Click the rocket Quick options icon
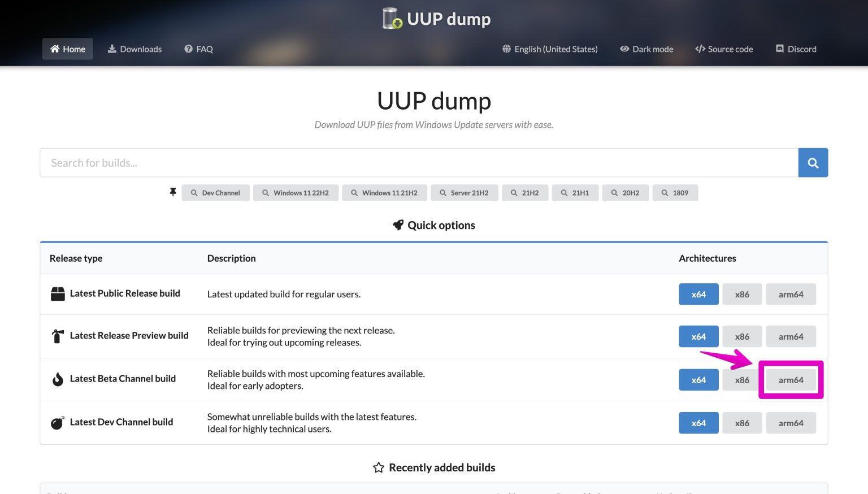The height and width of the screenshot is (494, 868). click(x=398, y=225)
